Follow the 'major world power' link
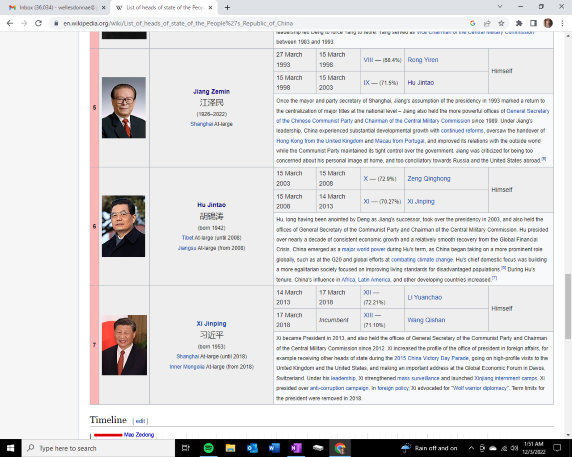The width and height of the screenshot is (572, 457). tap(363, 249)
